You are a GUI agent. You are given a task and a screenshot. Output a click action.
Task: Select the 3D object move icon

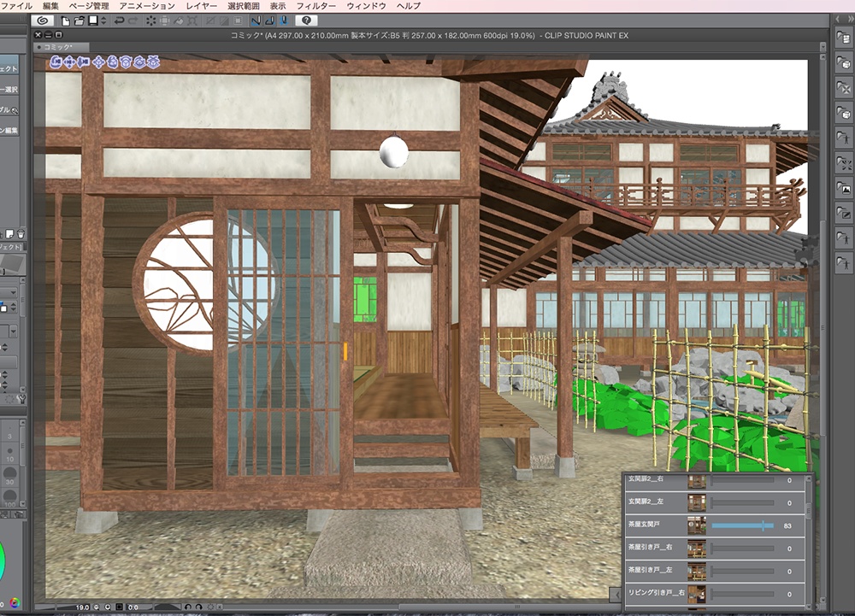pos(99,62)
